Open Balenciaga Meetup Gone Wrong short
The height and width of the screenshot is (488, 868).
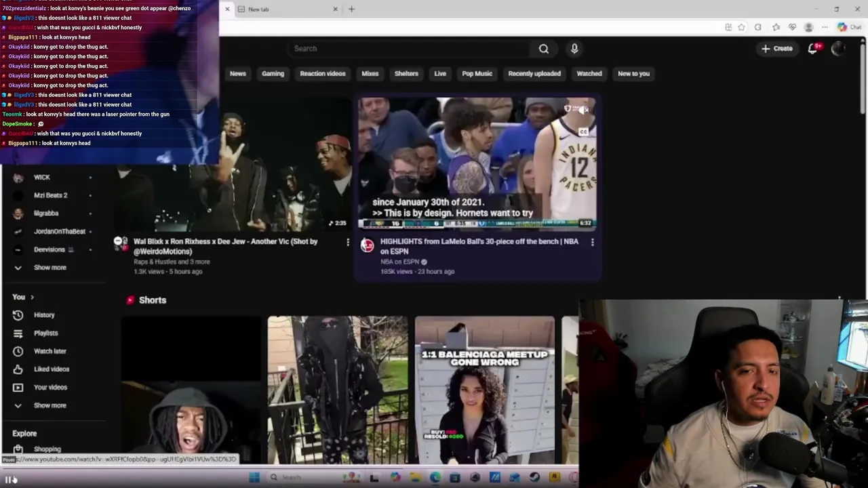coord(484,390)
